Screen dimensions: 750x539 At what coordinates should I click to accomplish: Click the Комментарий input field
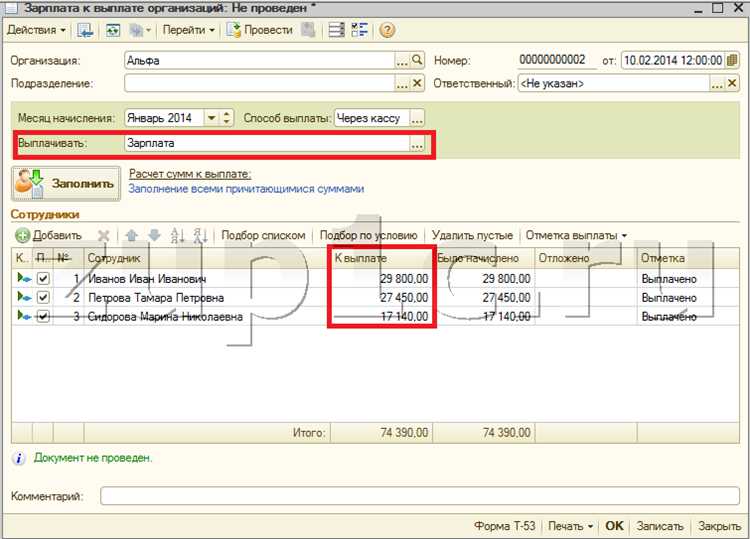tap(420, 496)
